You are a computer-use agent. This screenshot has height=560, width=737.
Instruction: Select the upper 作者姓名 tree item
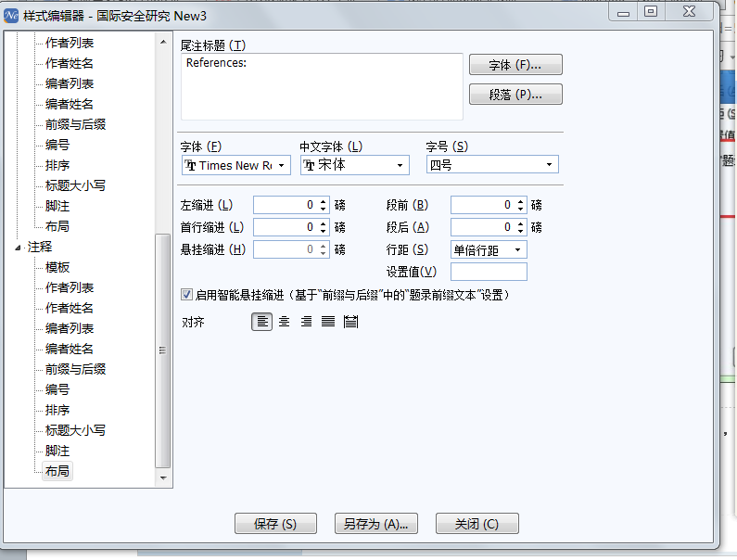click(x=70, y=63)
